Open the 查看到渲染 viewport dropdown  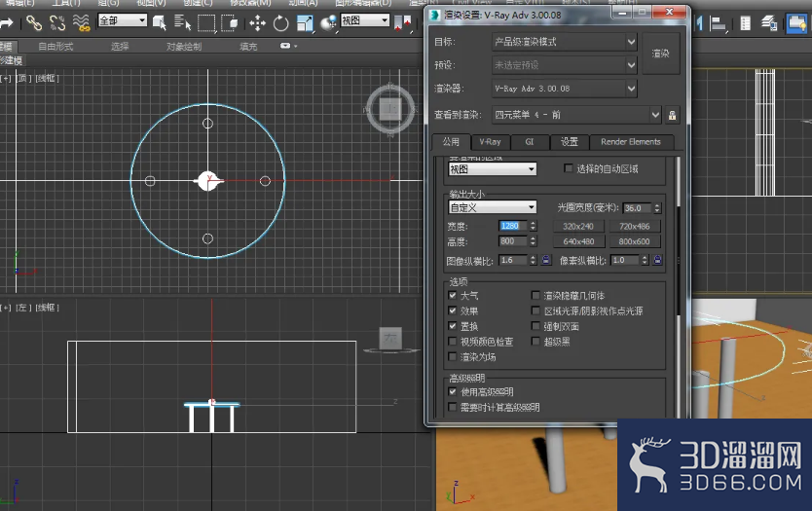(x=576, y=115)
